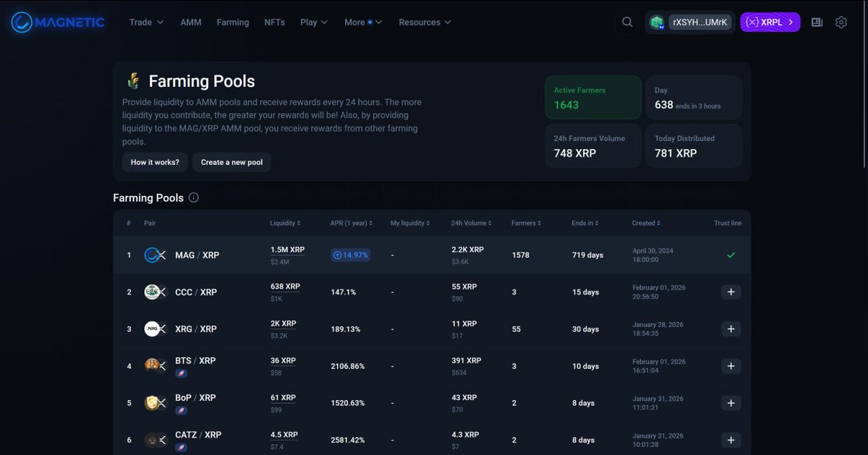868x455 pixels.
Task: Click the rXSYH...UMrK wallet address
Action: click(700, 22)
